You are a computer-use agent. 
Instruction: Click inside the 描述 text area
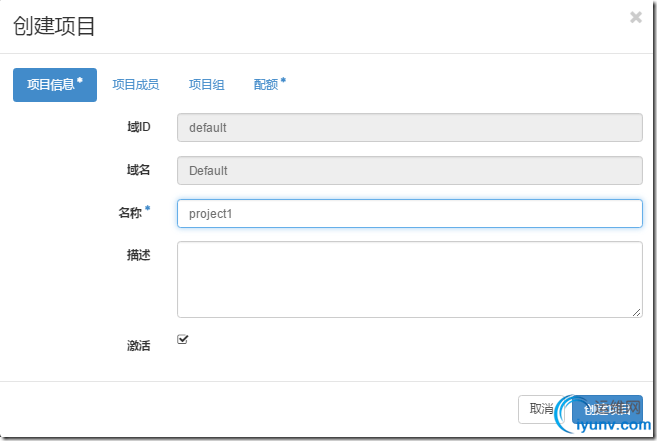tap(409, 279)
